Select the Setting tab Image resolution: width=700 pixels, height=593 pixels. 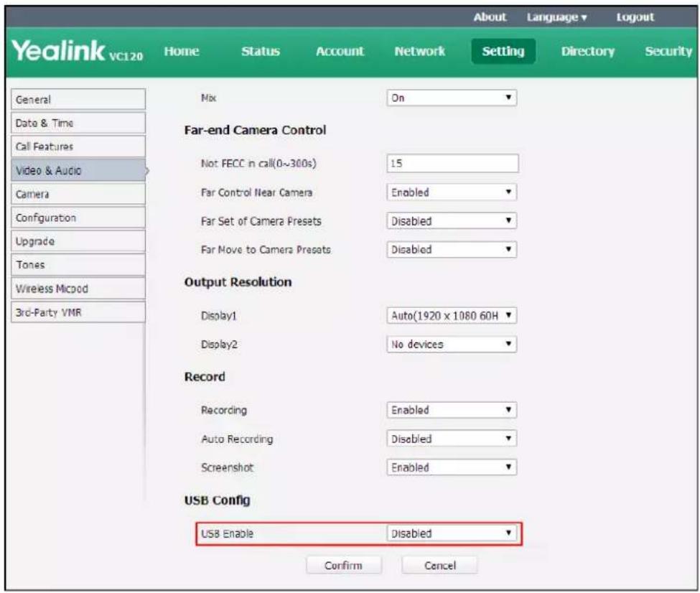(503, 51)
